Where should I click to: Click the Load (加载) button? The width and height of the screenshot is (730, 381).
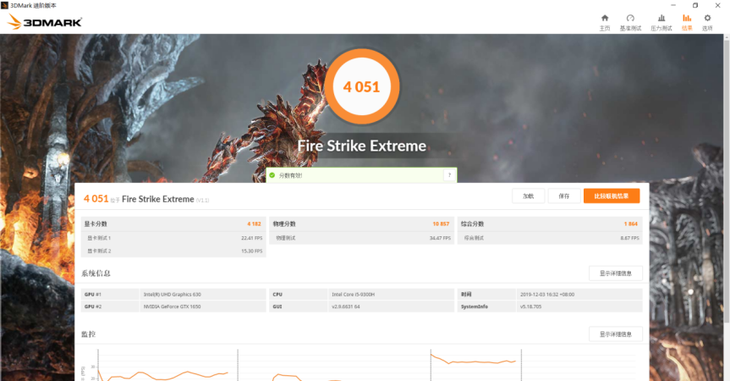click(x=528, y=196)
